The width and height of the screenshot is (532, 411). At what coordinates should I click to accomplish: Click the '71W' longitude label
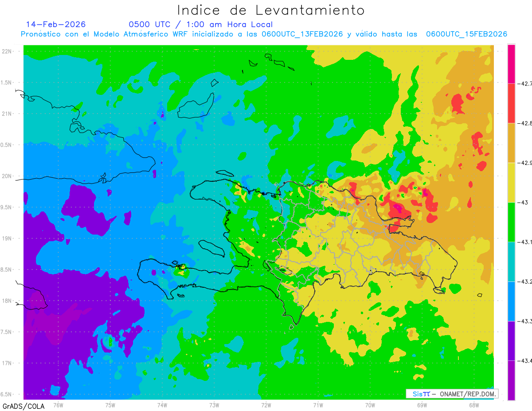pyautogui.click(x=318, y=405)
